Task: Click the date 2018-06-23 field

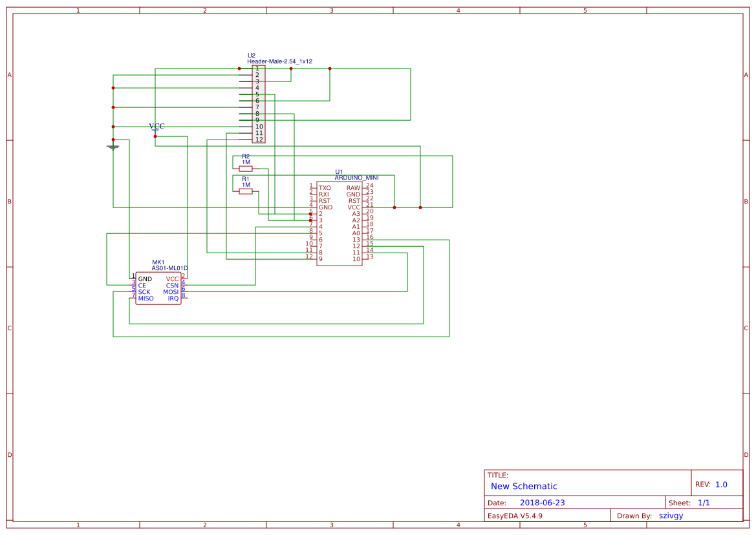Action: [x=542, y=502]
